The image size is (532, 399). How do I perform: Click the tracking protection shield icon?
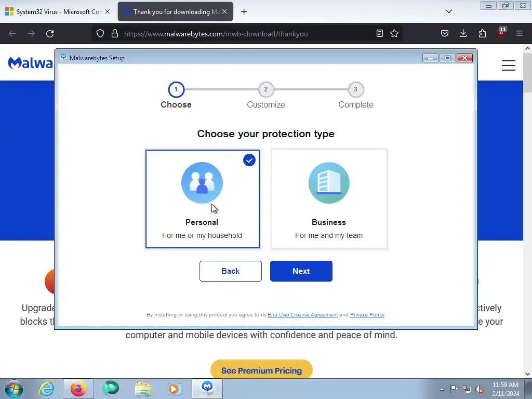[100, 34]
